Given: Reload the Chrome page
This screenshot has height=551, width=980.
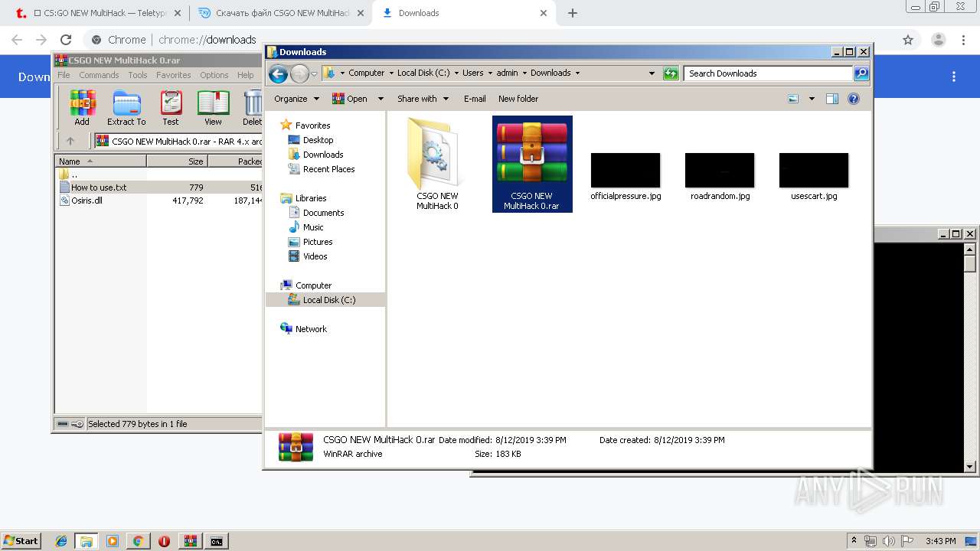Looking at the screenshot, I should pyautogui.click(x=66, y=40).
